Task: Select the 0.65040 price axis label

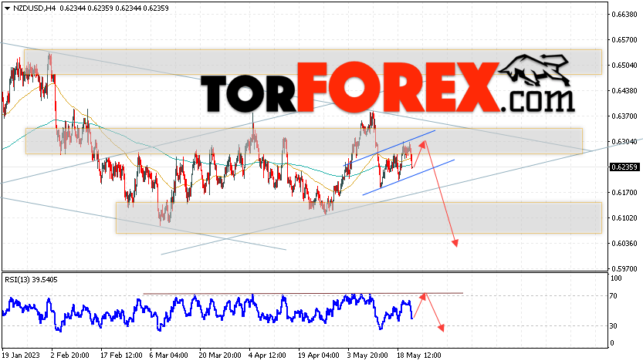Action: coord(624,66)
